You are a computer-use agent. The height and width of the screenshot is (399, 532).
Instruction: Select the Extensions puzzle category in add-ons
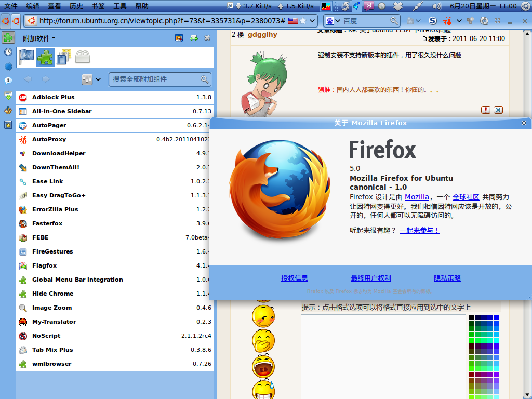pos(45,57)
